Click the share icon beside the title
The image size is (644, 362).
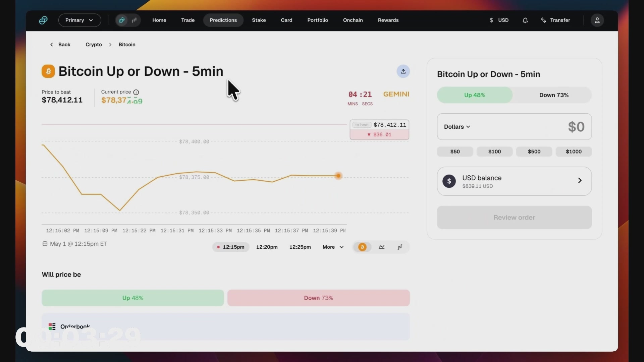(403, 71)
